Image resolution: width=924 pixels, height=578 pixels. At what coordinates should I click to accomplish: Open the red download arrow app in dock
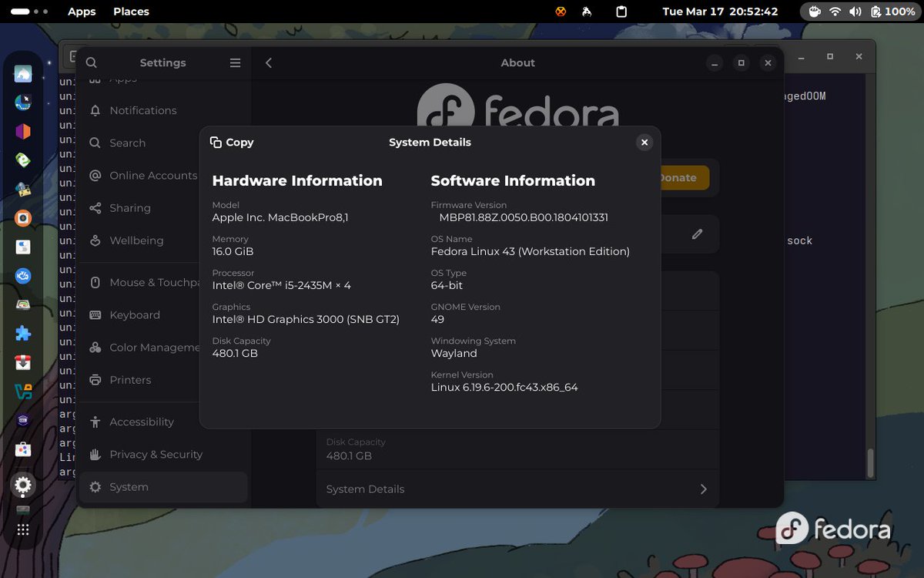(x=23, y=362)
